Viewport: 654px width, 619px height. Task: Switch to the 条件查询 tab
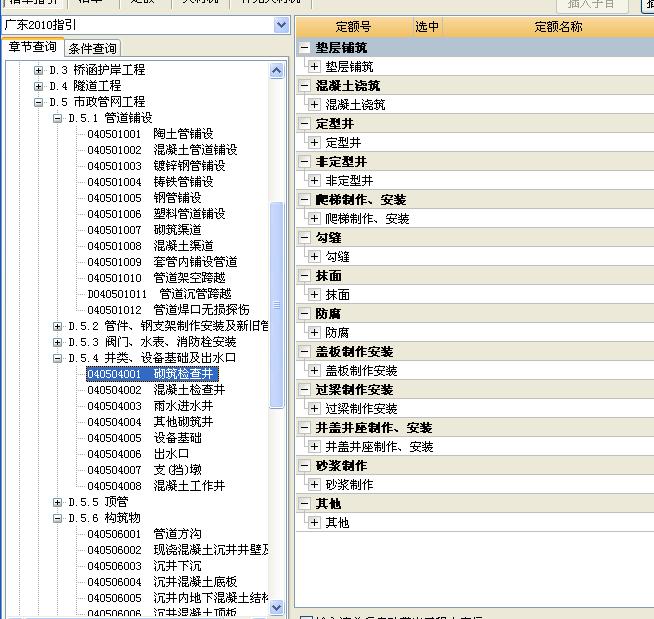point(93,48)
